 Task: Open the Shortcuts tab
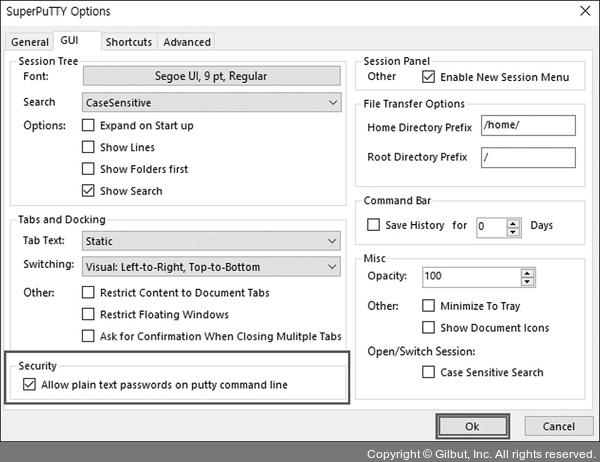[x=129, y=42]
